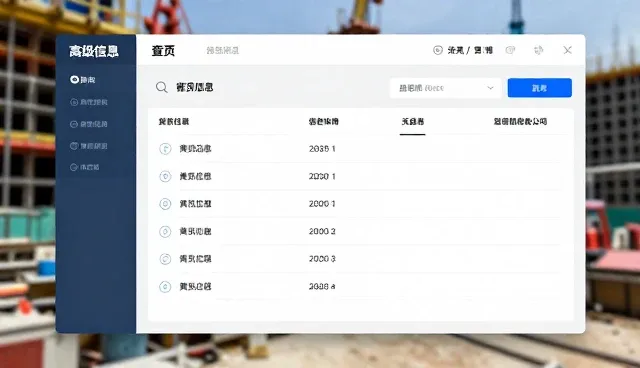
Task: Open the last sidebar menu entry
Action: pyautogui.click(x=85, y=167)
